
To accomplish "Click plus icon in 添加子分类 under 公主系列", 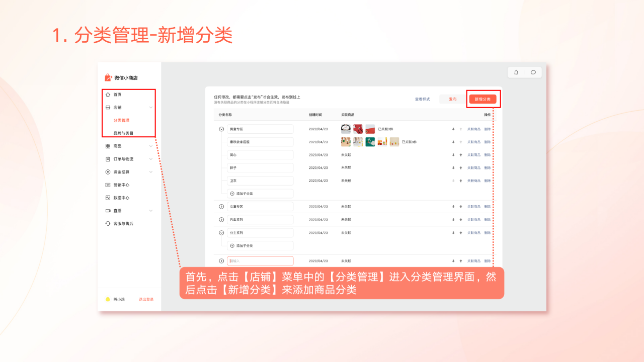I will 232,246.
